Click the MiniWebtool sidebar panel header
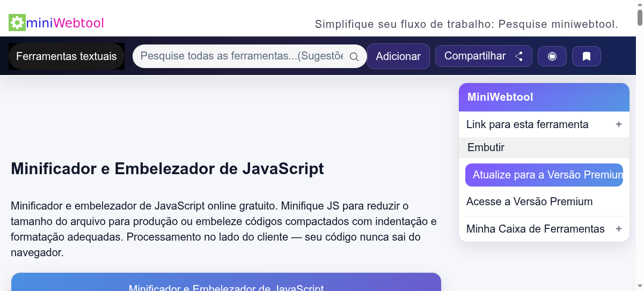 (544, 97)
